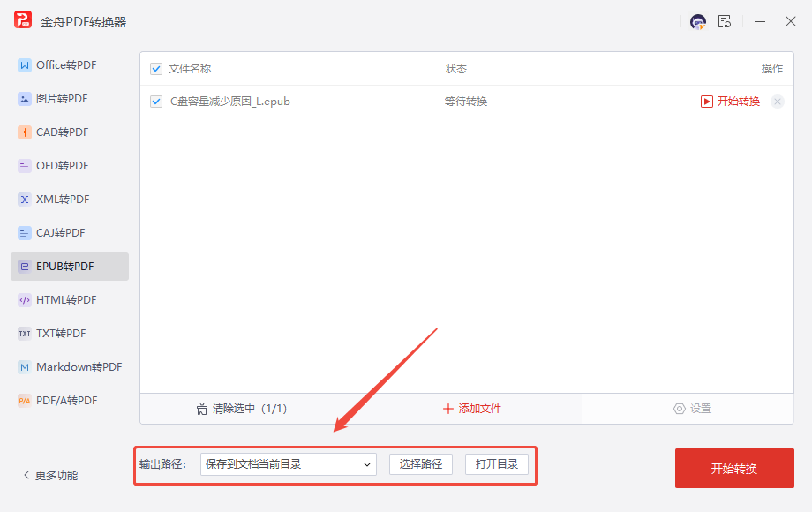Click the CAJ转PDF icon
812x512 pixels.
(25, 233)
